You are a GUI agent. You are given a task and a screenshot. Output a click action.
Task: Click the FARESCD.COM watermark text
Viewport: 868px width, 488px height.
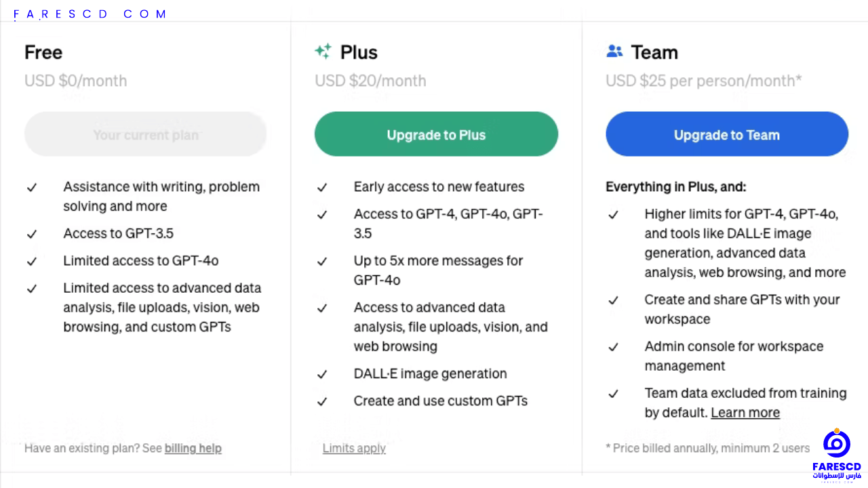click(x=90, y=14)
